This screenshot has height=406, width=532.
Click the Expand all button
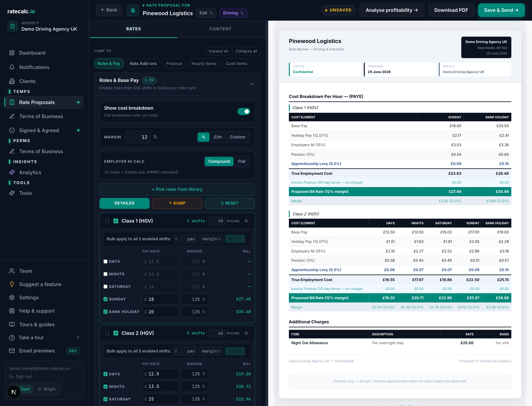tap(219, 51)
